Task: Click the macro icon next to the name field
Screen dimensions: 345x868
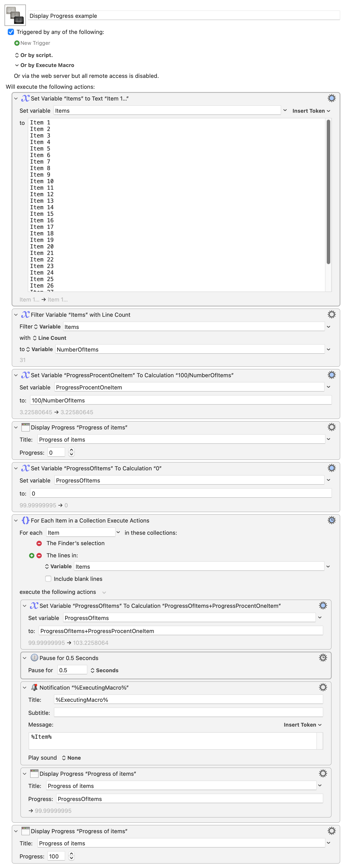Action: pyautogui.click(x=15, y=15)
